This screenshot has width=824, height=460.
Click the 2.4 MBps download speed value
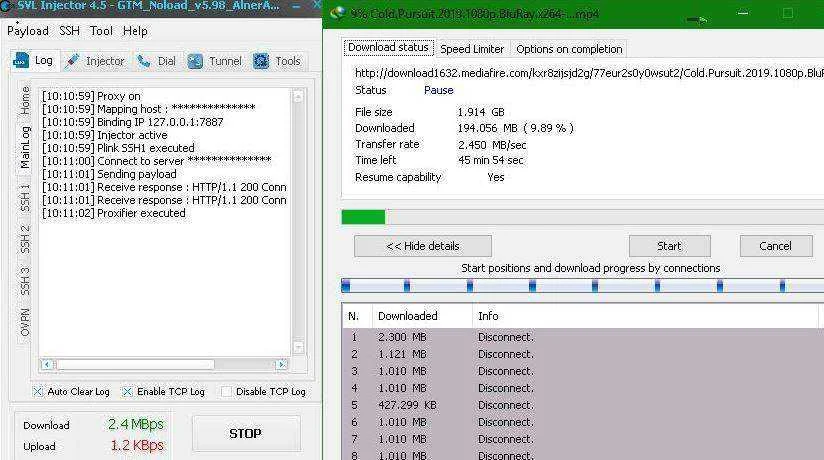(x=136, y=424)
